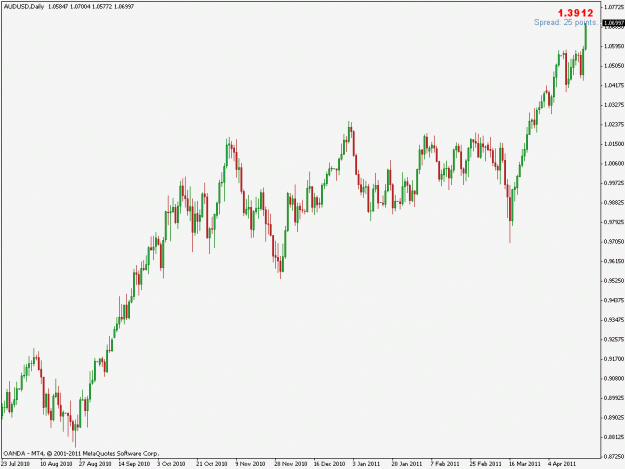Click the 28 Nov 2010 date label
Viewport: 625px width, 469px height.
pos(291,464)
